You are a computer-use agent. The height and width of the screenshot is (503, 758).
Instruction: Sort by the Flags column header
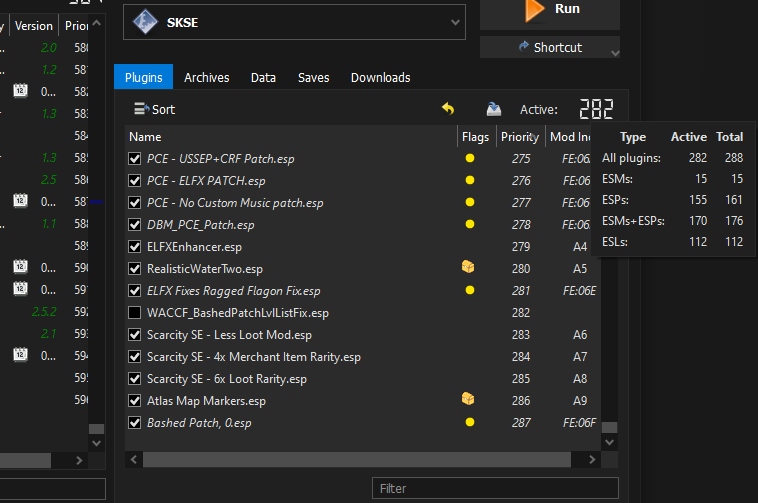click(x=477, y=137)
